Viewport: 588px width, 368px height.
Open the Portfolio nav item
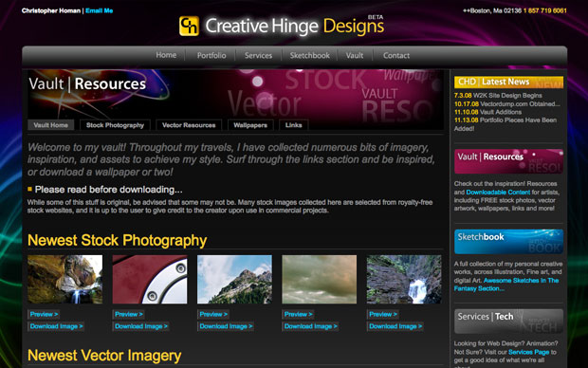tap(211, 55)
